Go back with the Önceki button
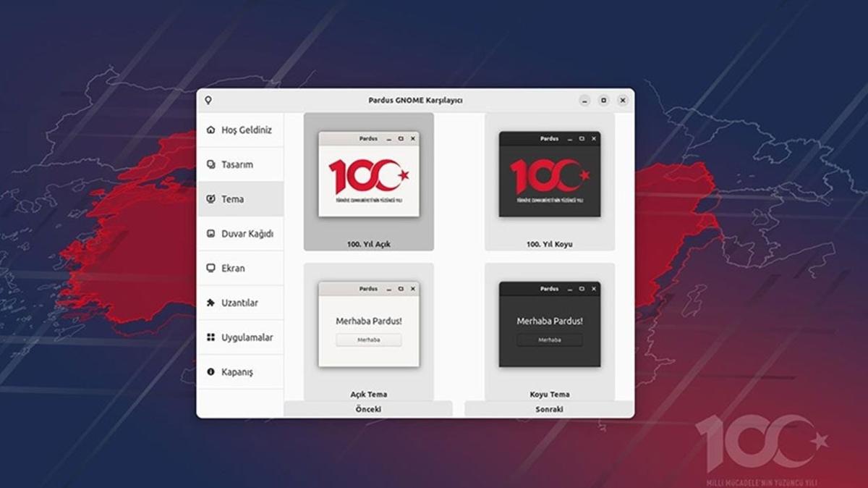The image size is (868, 488). click(x=368, y=409)
